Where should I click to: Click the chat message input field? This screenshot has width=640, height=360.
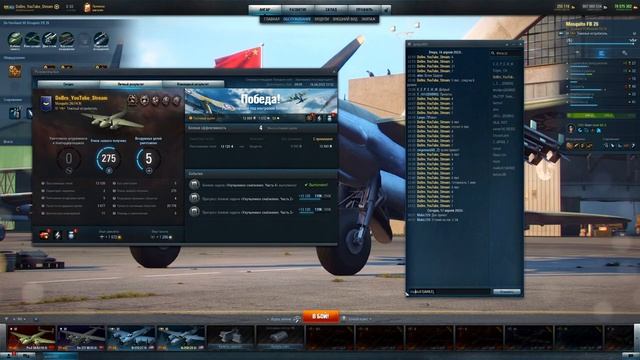(449, 291)
